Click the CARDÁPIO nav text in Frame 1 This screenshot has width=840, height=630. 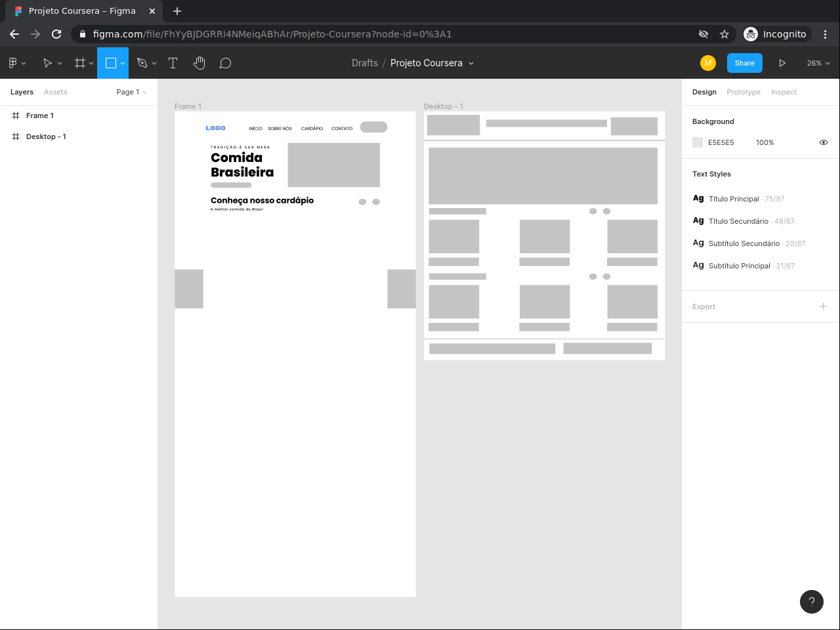click(x=312, y=129)
